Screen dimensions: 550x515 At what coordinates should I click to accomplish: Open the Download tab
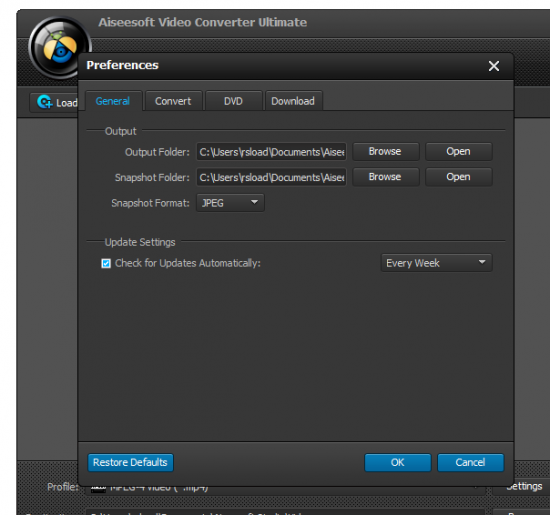pyautogui.click(x=293, y=101)
